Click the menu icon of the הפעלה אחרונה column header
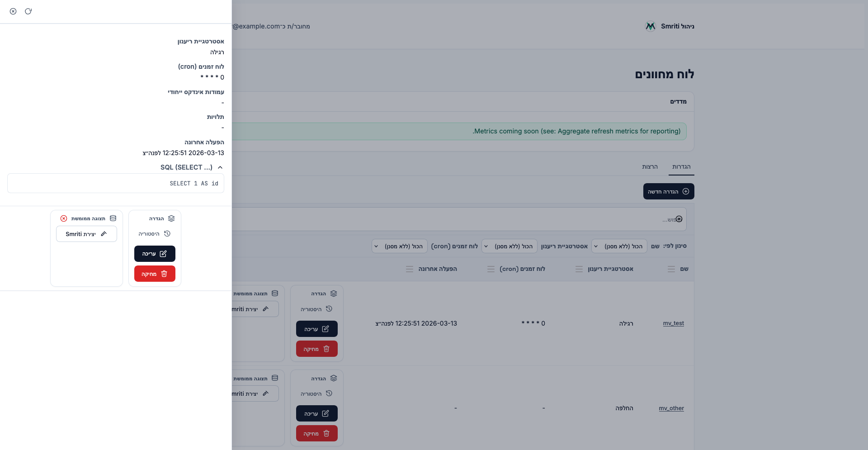Image resolution: width=868 pixels, height=450 pixels. [410, 269]
